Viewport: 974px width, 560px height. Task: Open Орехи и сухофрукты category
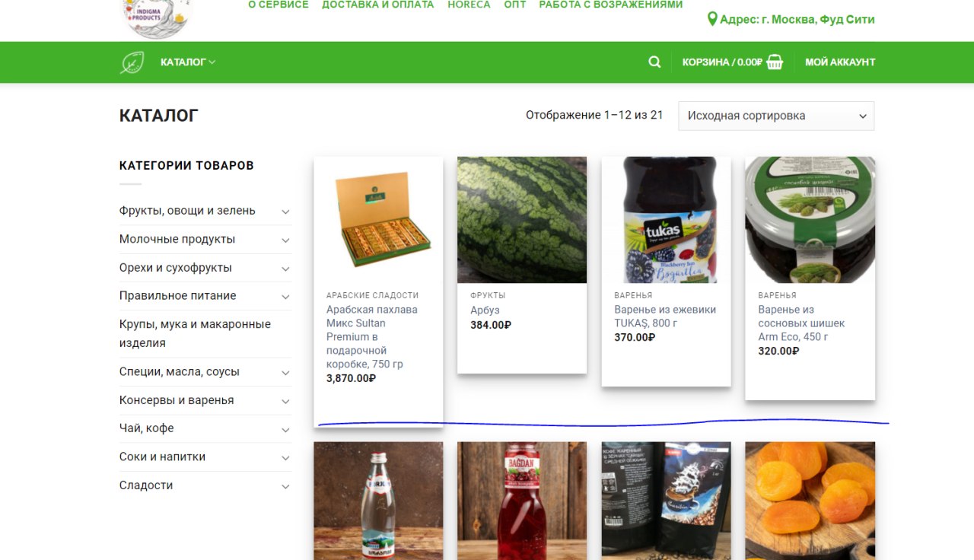tap(176, 268)
